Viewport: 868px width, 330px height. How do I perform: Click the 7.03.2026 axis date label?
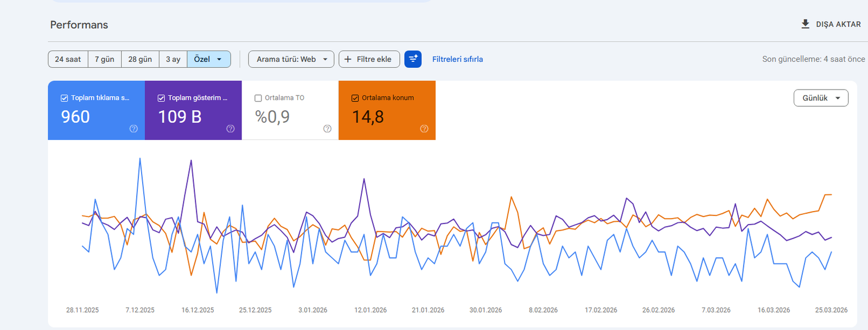(x=716, y=310)
